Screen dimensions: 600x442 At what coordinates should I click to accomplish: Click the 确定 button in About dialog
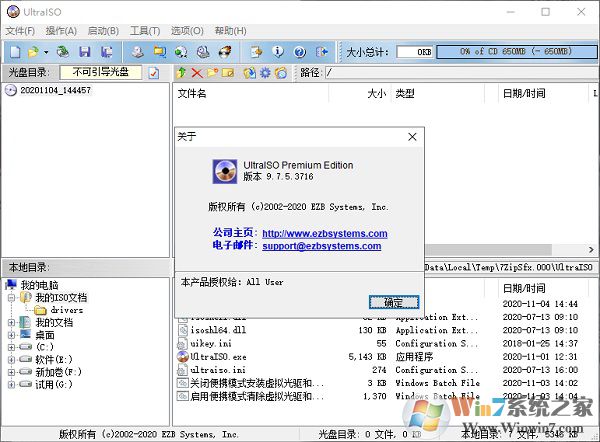point(394,302)
